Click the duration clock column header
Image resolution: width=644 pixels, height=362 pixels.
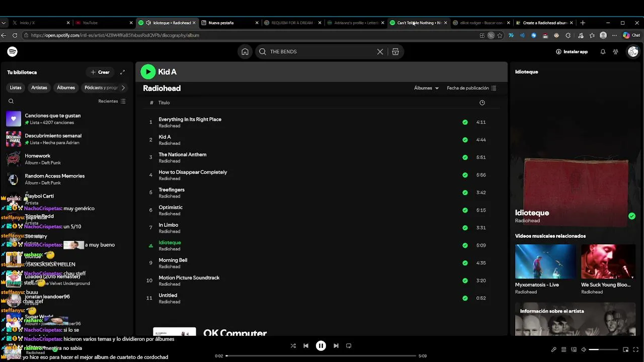pyautogui.click(x=482, y=103)
